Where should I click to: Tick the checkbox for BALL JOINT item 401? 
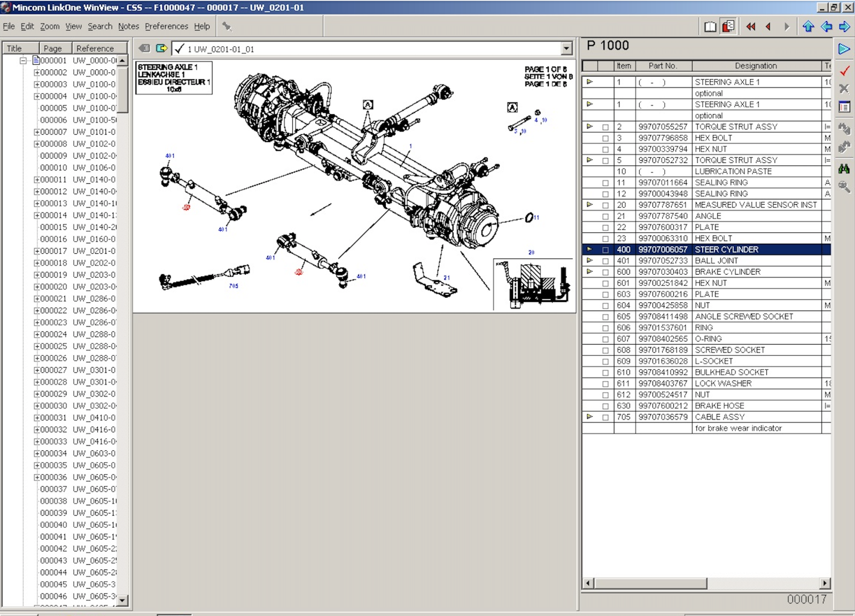coord(605,261)
